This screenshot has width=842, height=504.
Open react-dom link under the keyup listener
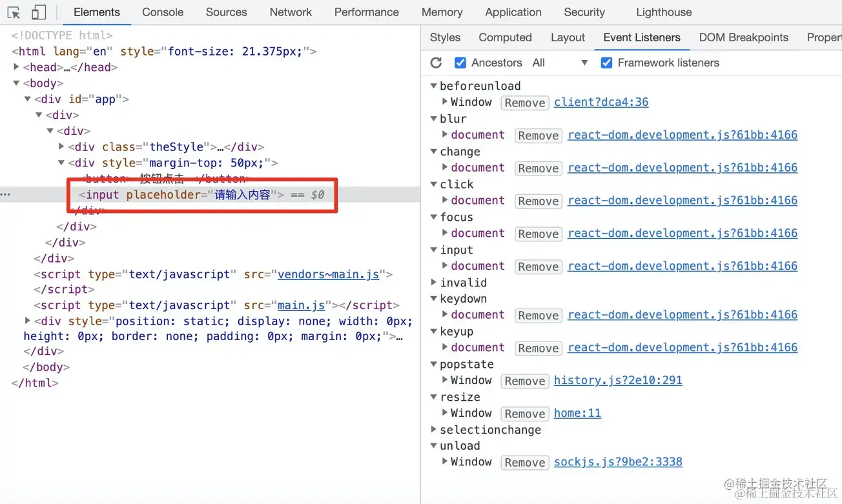tap(683, 347)
